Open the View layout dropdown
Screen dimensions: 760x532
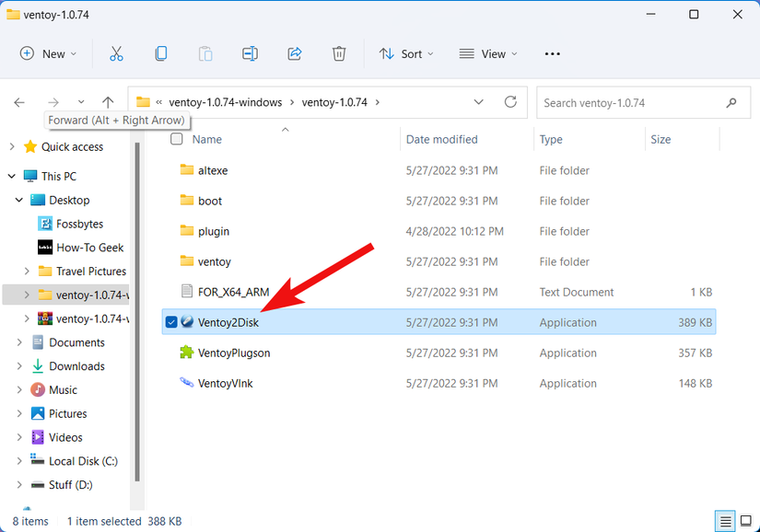[x=488, y=53]
